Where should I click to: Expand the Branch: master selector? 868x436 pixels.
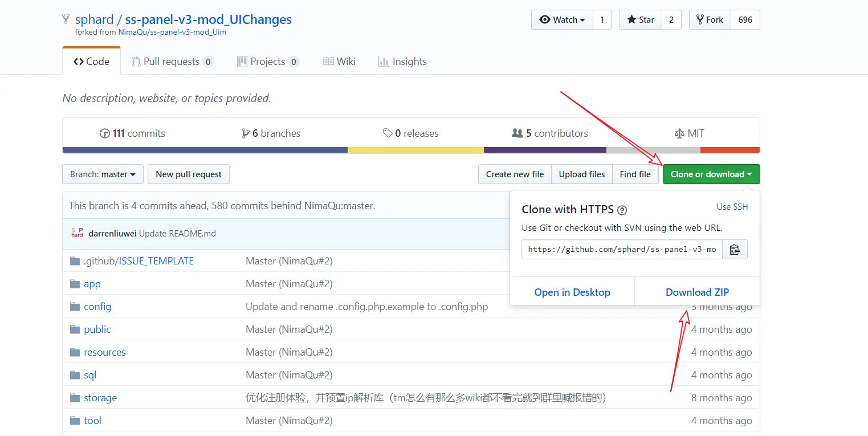[103, 174]
